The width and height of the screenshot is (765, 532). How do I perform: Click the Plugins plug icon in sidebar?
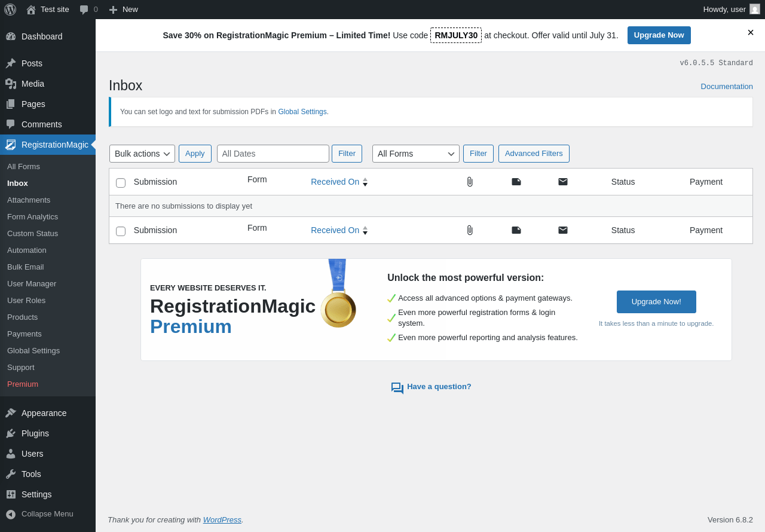tap(11, 433)
